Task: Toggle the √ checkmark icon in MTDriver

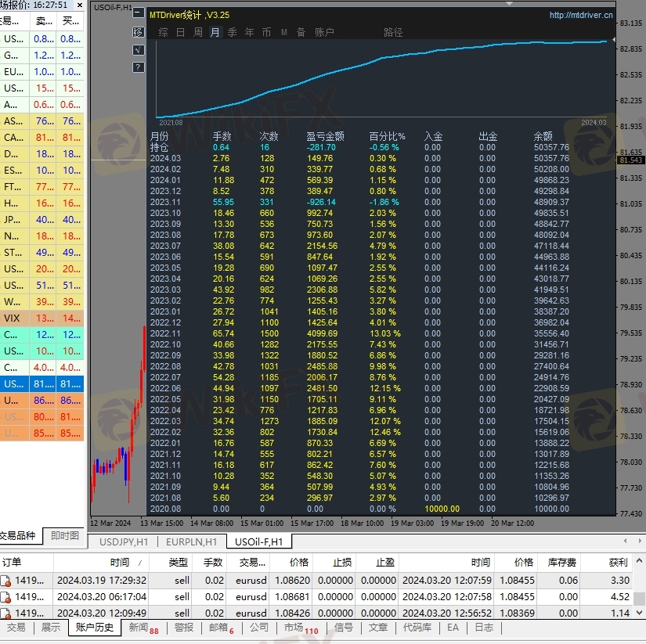Action: click(x=139, y=50)
